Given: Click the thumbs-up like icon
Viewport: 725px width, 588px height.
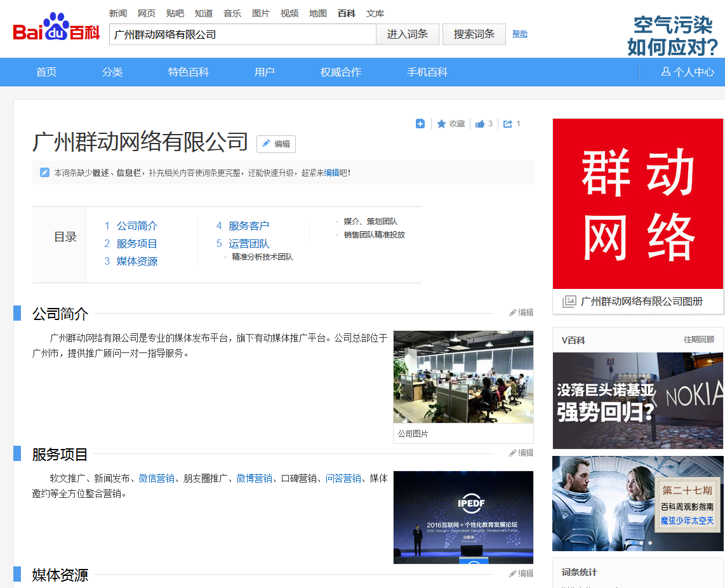Looking at the screenshot, I should [x=480, y=124].
